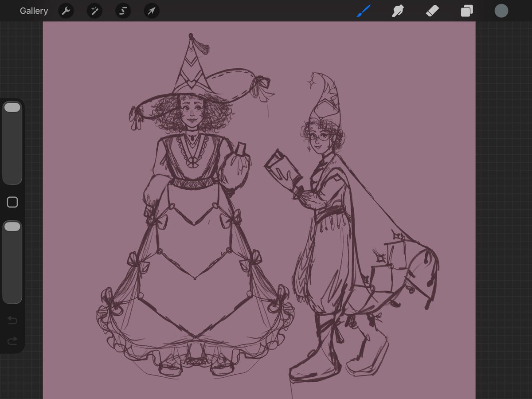Select the Smudge tool

pos(398,11)
